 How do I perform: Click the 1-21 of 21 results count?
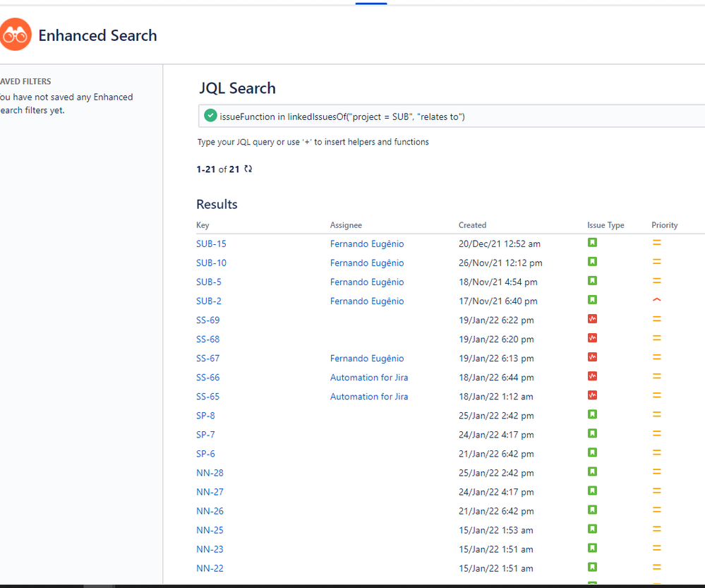coord(218,169)
